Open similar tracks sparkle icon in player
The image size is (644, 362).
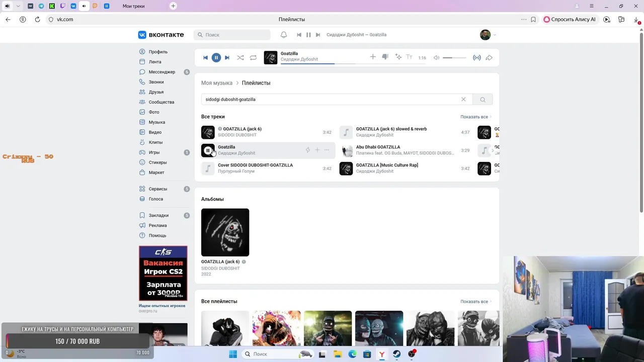(x=398, y=57)
